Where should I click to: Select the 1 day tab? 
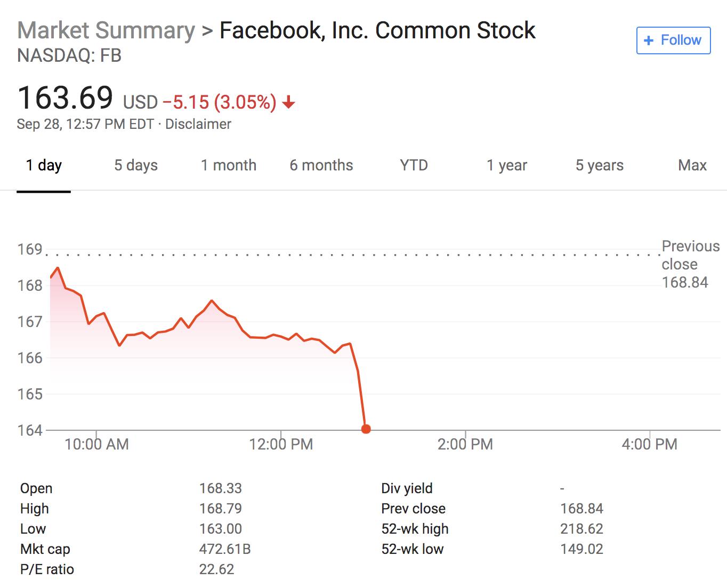(x=44, y=165)
